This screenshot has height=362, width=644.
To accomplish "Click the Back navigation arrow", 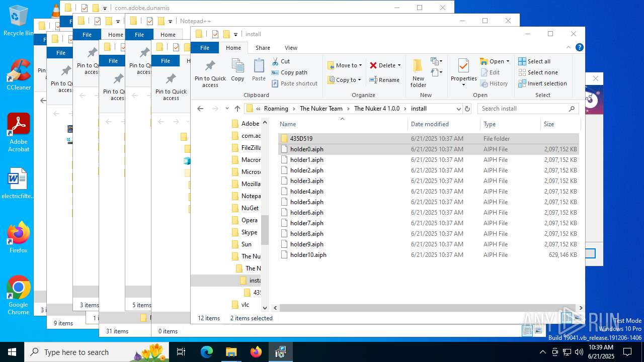I will click(x=200, y=109).
